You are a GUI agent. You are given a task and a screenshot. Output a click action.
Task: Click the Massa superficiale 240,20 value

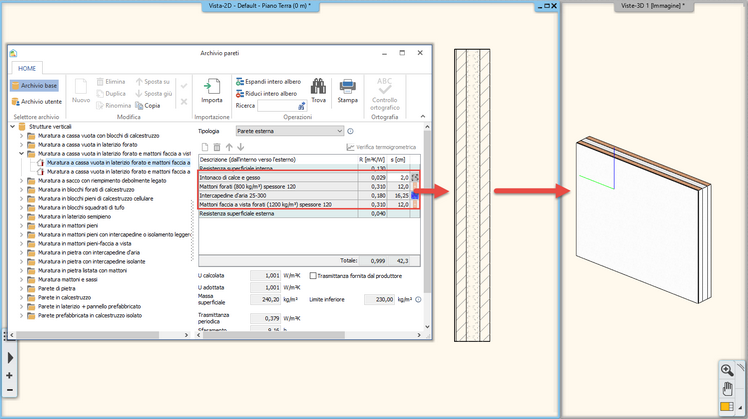point(266,300)
